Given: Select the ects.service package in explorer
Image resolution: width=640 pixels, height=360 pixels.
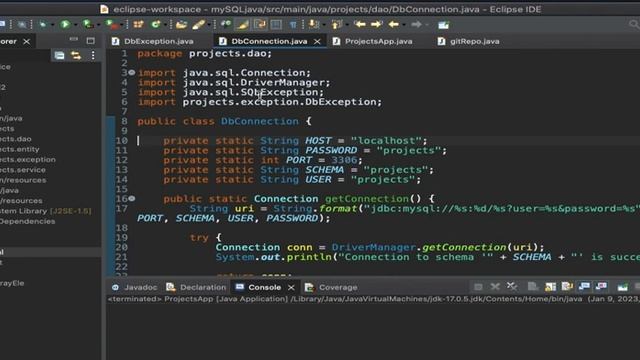Looking at the screenshot, I should [23, 170].
